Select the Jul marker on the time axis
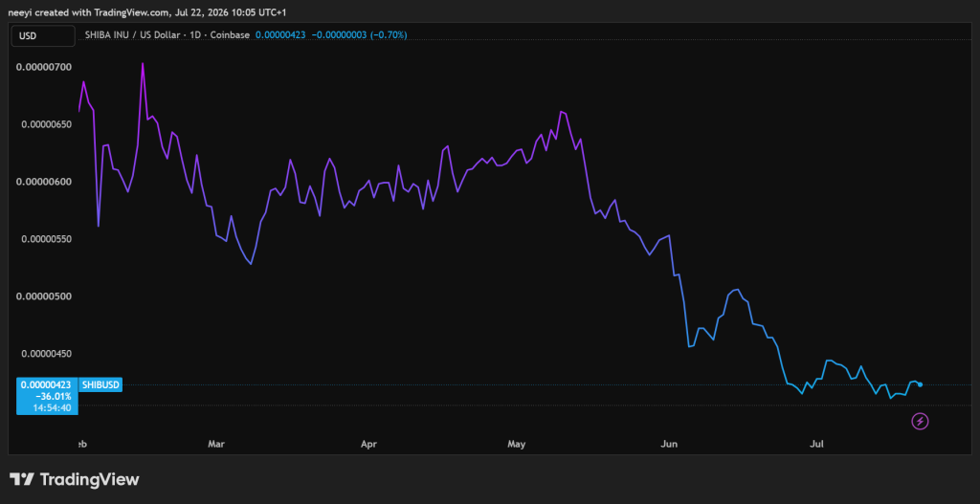Viewport: 980px width, 504px height. (x=816, y=444)
